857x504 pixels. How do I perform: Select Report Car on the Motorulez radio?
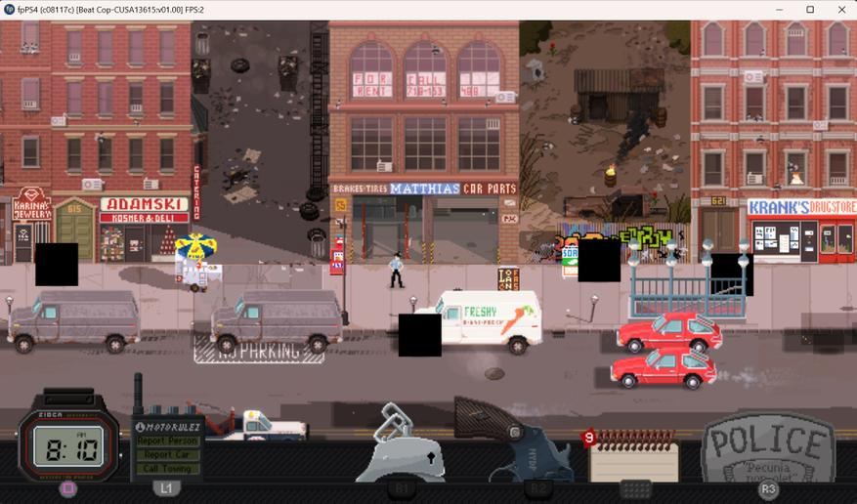pyautogui.click(x=167, y=454)
